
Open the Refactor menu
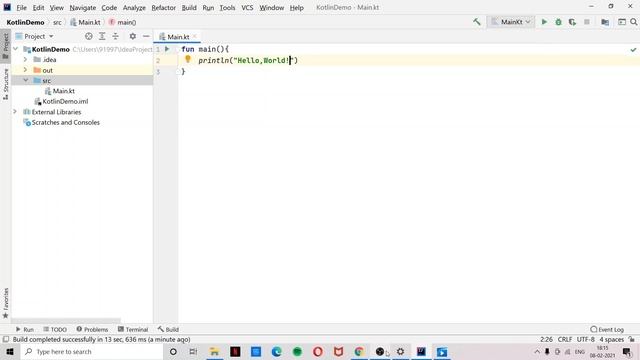coord(163,7)
